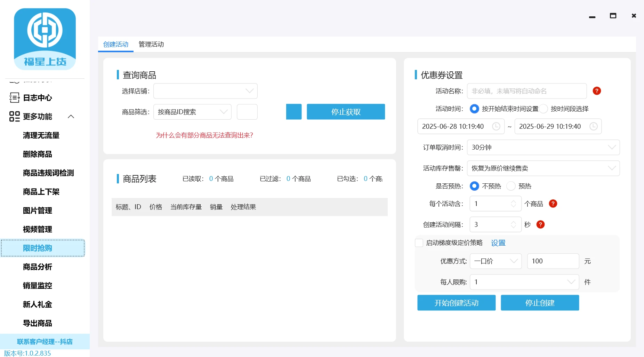644x357 pixels.
Task: Click the 福星上货 app logo
Action: [x=45, y=39]
